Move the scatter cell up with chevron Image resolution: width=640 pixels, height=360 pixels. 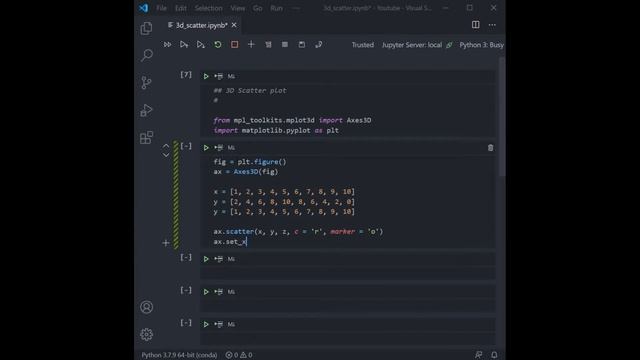tap(166, 145)
